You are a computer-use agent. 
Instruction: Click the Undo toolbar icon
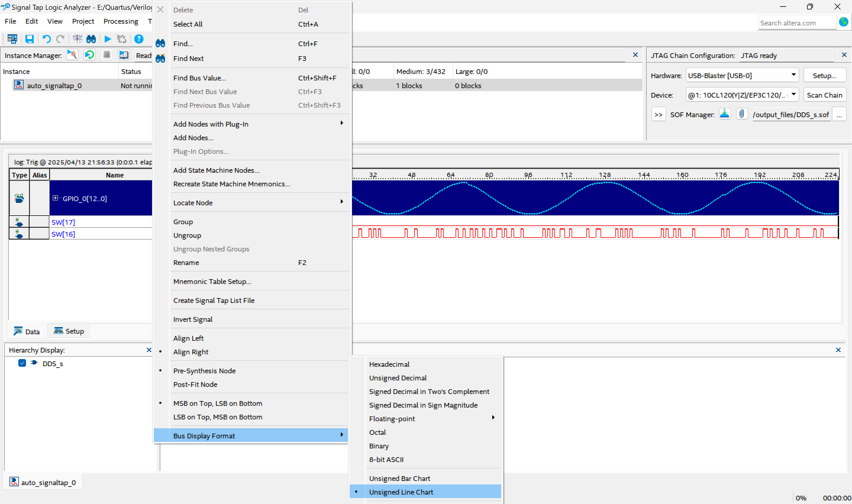pyautogui.click(x=46, y=39)
